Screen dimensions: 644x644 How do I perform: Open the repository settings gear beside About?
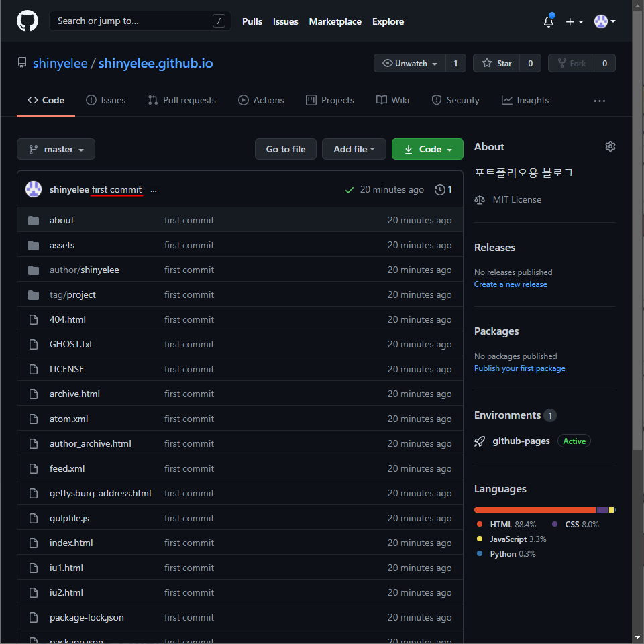click(610, 146)
